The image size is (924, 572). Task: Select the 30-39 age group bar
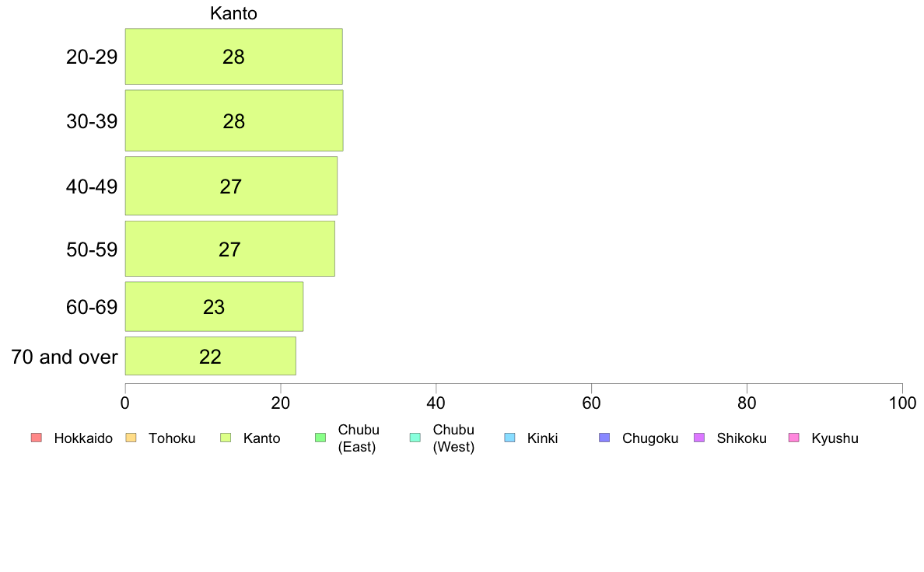coord(234,120)
